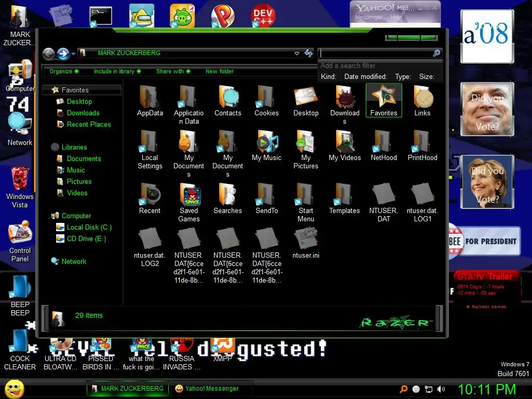The width and height of the screenshot is (532, 399).
Task: Click the smiley Start button
Action: [14, 389]
